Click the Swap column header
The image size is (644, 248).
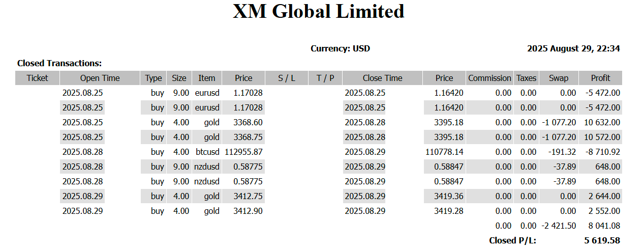click(x=559, y=78)
